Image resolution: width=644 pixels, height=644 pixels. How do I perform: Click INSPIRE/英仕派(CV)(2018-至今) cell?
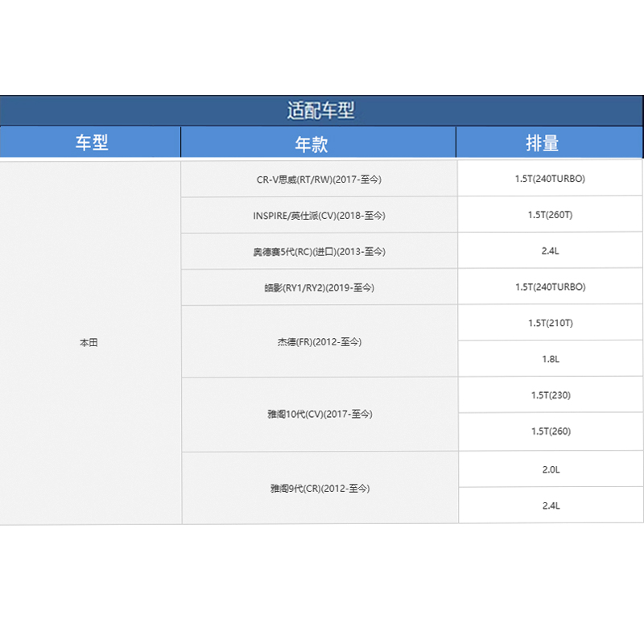click(x=319, y=215)
